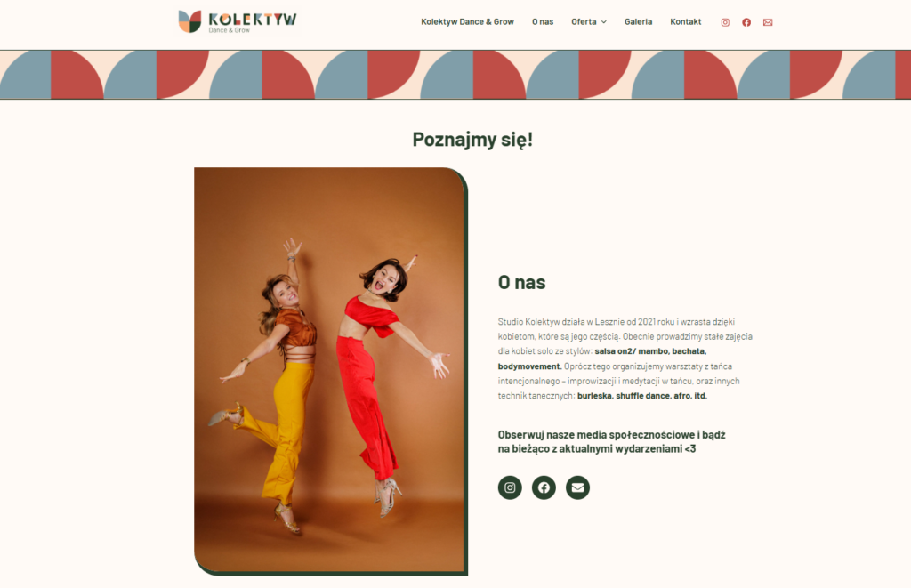Click the envelope email icon in the header
Screen dimensions: 911x588
[768, 22]
